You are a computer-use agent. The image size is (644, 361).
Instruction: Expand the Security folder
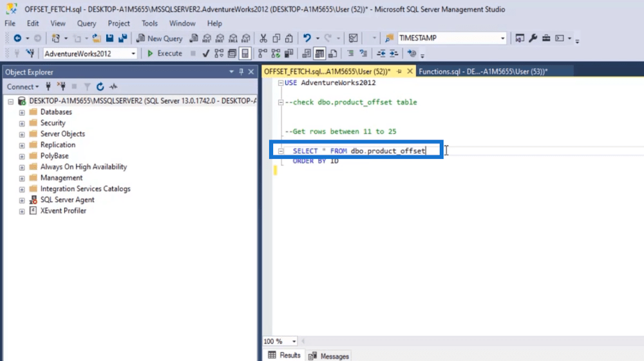(22, 124)
